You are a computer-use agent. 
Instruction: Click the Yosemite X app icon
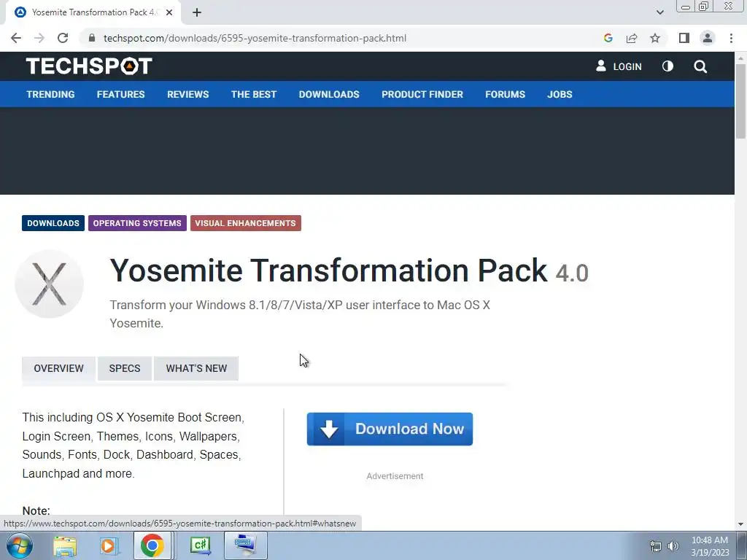(49, 284)
